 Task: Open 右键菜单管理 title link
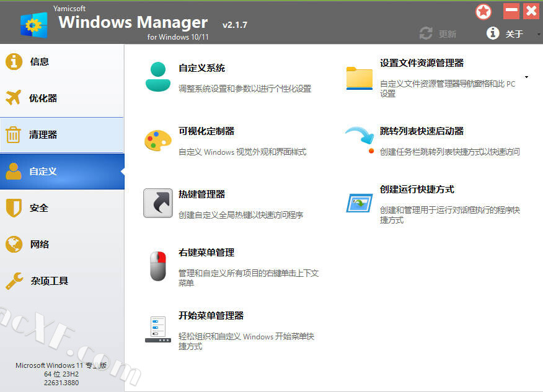click(x=206, y=253)
